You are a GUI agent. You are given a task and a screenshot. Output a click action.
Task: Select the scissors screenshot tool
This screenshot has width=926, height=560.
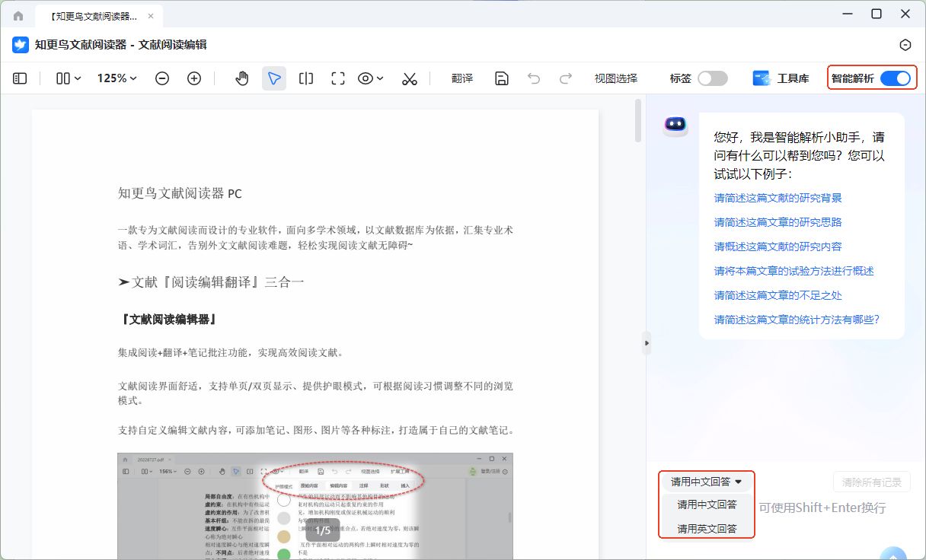click(410, 78)
